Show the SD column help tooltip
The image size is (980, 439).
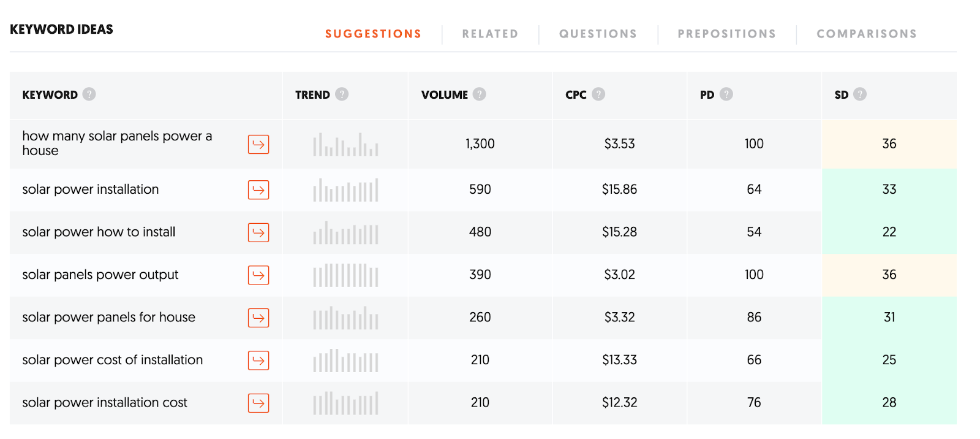(x=860, y=94)
